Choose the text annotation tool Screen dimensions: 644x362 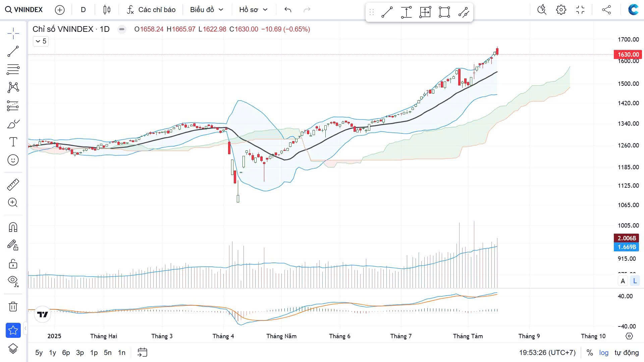click(13, 142)
